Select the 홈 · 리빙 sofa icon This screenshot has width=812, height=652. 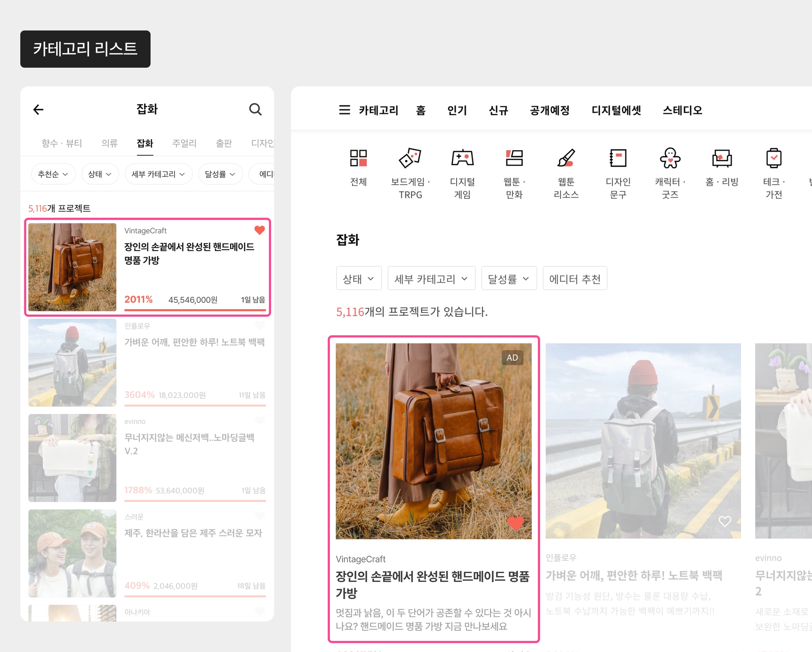722,158
